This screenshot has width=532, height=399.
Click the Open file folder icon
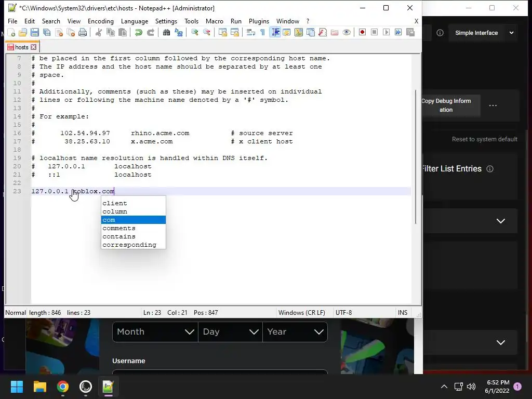coord(23,33)
